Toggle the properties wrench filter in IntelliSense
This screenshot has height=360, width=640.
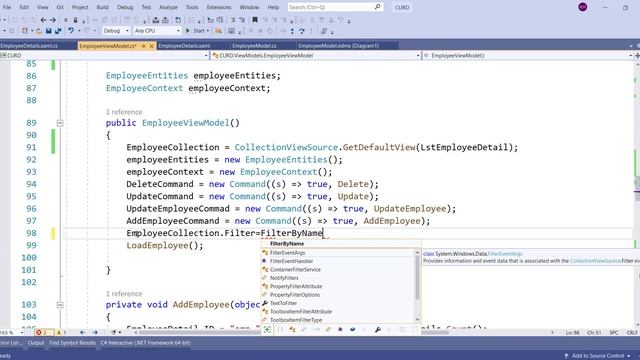click(x=378, y=329)
